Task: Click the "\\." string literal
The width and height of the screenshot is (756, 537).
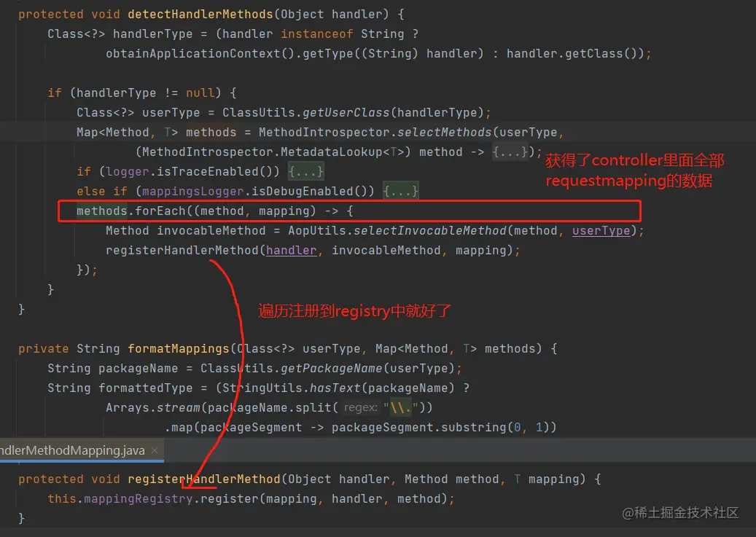Action: pos(401,408)
